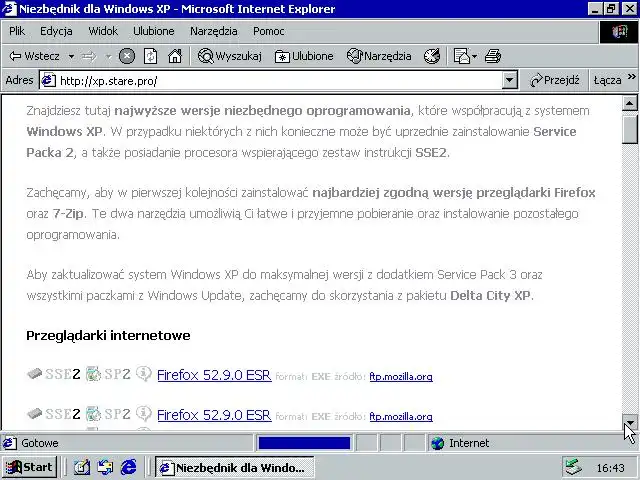The height and width of the screenshot is (480, 640).
Task: Click the Przejdź go button
Action: tap(555, 80)
